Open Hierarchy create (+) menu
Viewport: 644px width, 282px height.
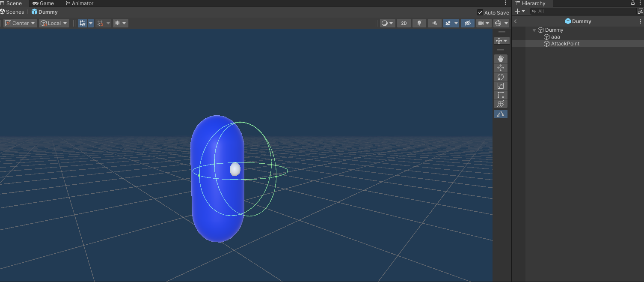point(519,11)
